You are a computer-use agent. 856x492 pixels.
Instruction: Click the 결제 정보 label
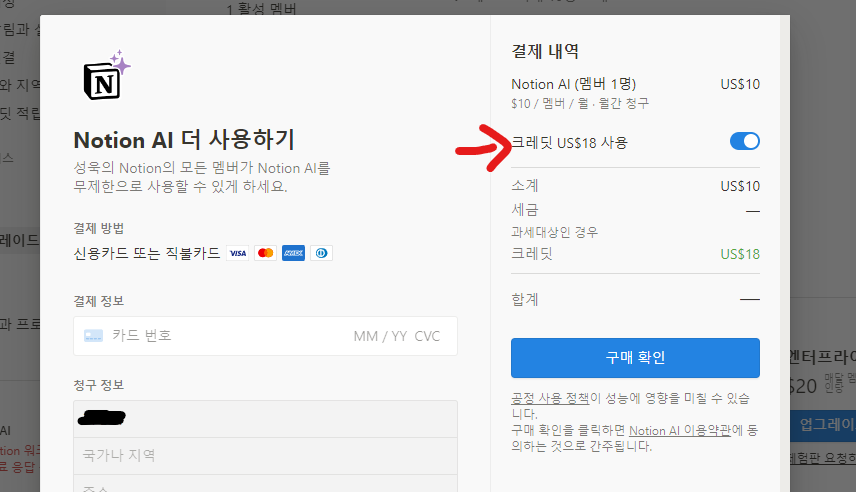click(x=99, y=301)
